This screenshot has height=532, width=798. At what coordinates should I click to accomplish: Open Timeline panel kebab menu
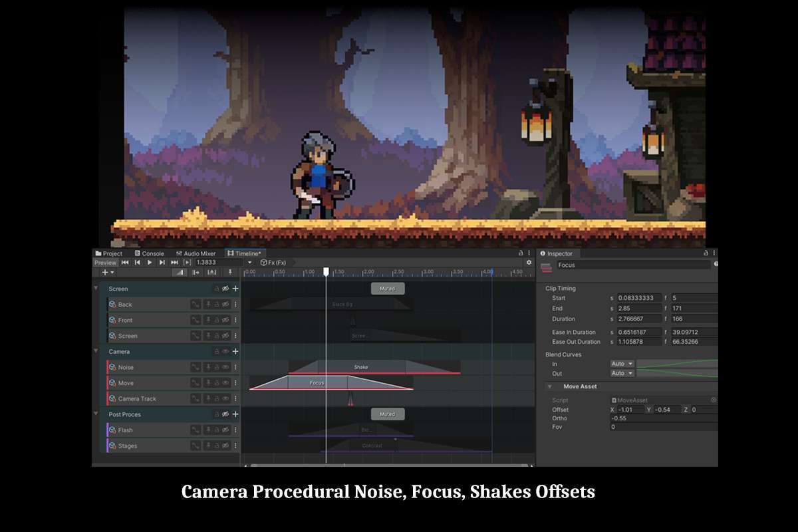[x=529, y=253]
